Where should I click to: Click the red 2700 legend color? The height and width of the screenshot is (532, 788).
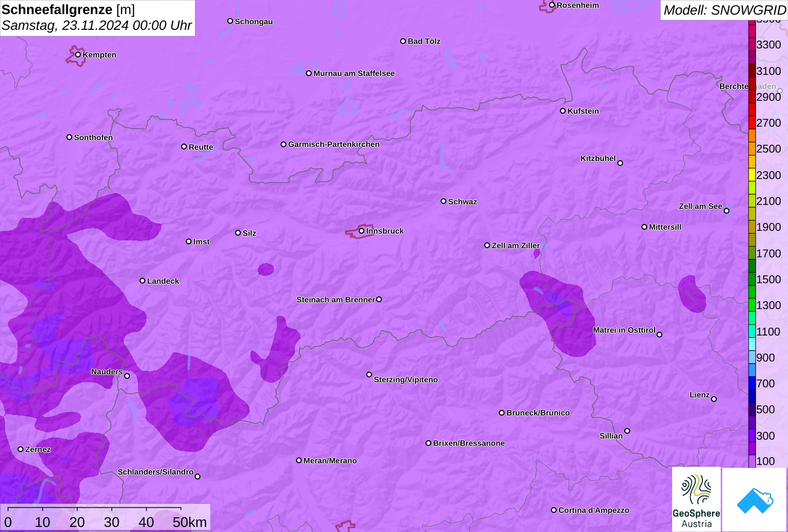click(x=752, y=123)
